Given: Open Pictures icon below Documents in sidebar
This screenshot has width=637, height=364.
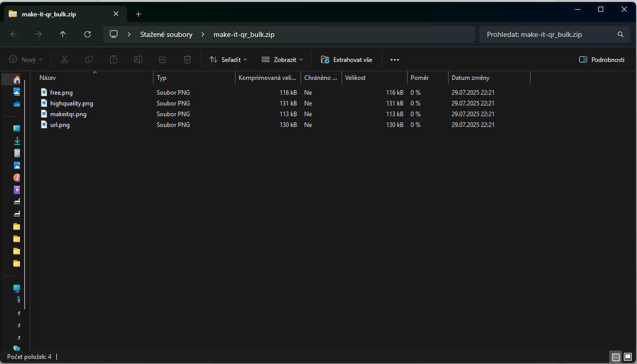Looking at the screenshot, I should (16, 165).
